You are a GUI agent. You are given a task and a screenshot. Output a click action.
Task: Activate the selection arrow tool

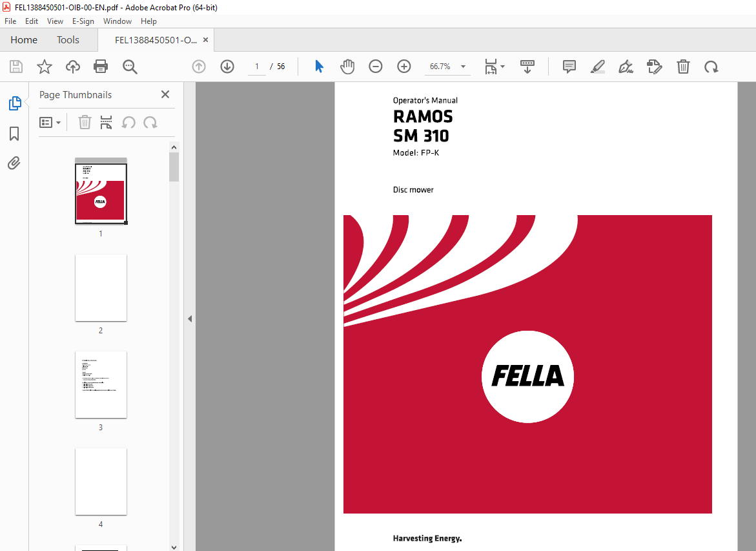click(x=319, y=67)
